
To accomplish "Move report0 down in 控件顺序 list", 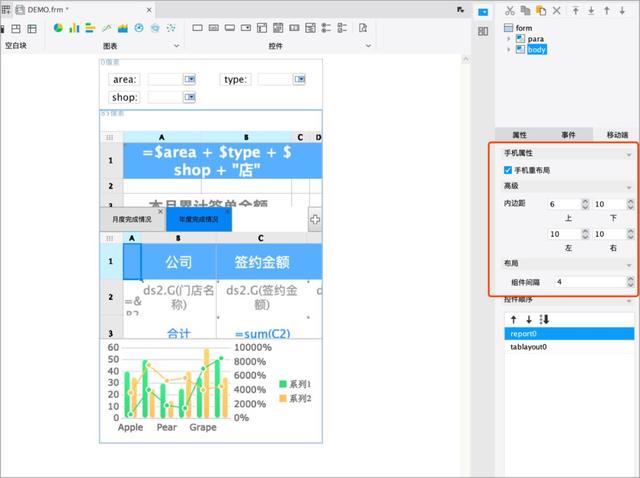I will tap(529, 319).
